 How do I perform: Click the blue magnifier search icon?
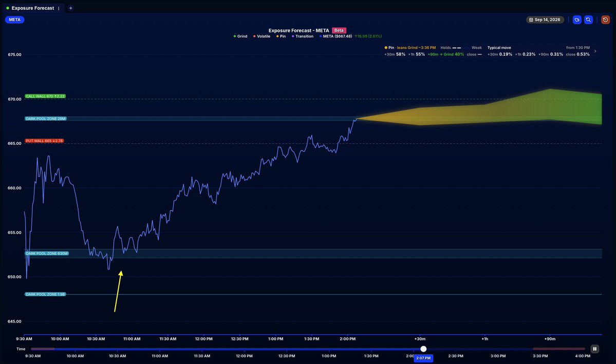[588, 20]
